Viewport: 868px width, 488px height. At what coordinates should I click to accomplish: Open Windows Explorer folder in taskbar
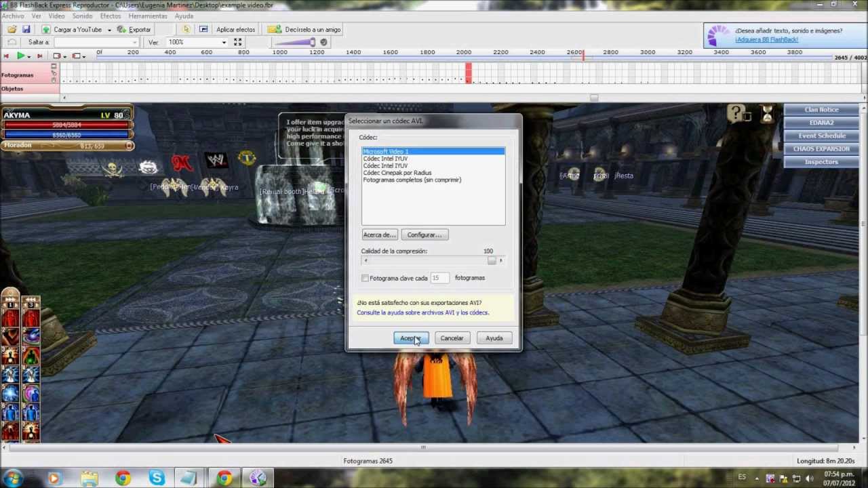89,479
